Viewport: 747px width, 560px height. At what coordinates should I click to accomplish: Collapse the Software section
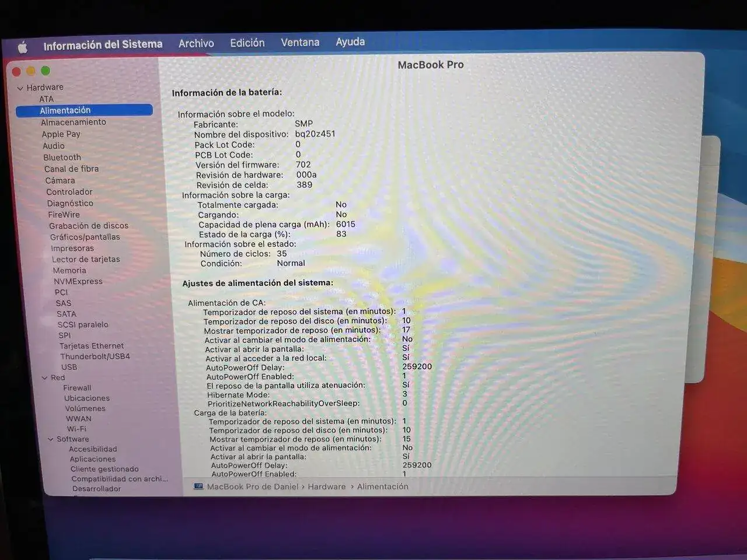point(50,439)
